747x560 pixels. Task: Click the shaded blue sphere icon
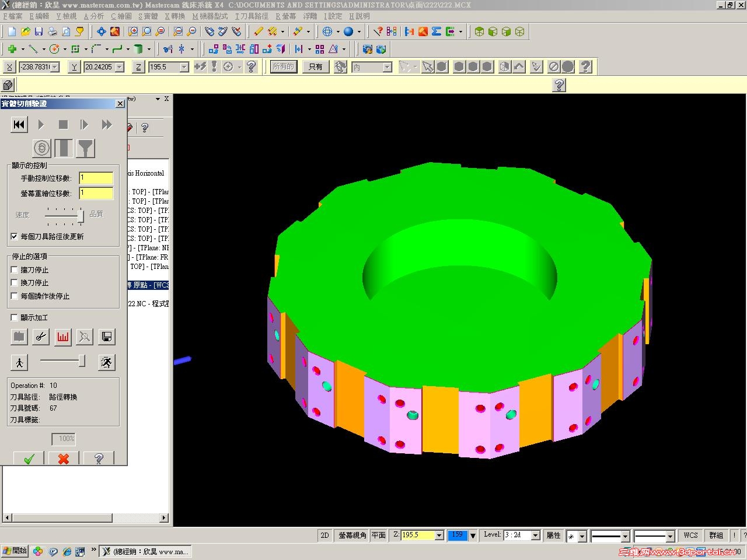click(x=348, y=32)
